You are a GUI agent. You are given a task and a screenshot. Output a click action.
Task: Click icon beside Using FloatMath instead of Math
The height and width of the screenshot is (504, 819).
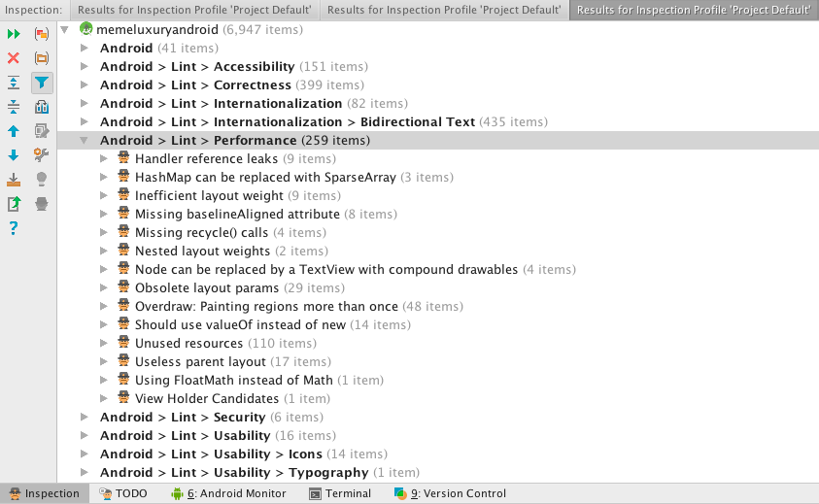tap(123, 379)
